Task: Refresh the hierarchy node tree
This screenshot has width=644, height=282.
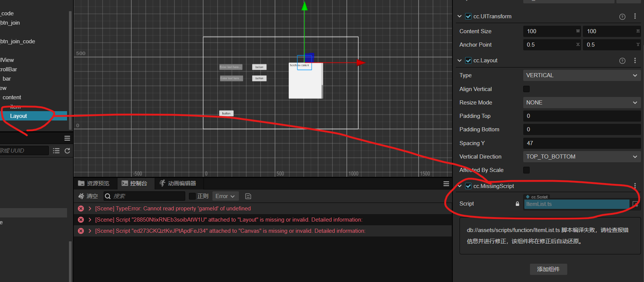Action: tap(67, 151)
